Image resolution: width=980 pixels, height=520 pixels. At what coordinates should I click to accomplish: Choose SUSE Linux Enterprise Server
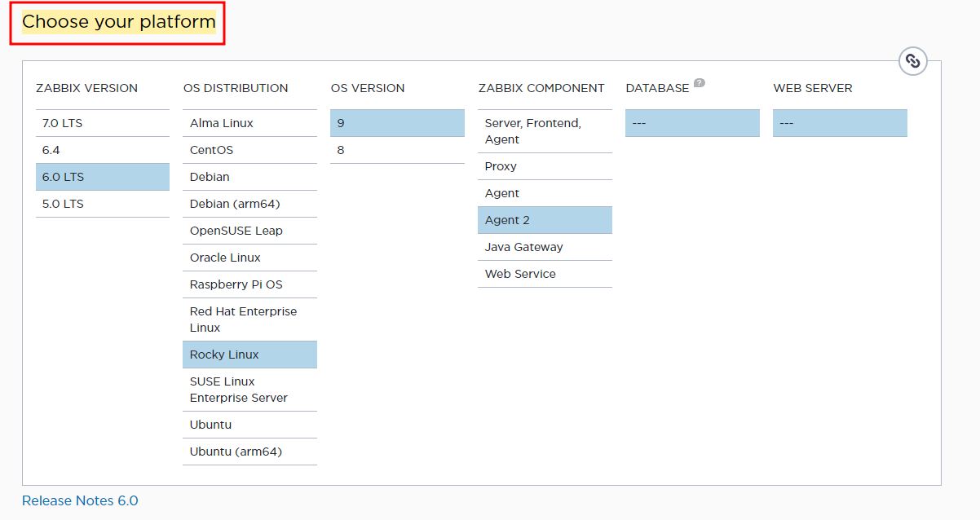tap(249, 390)
